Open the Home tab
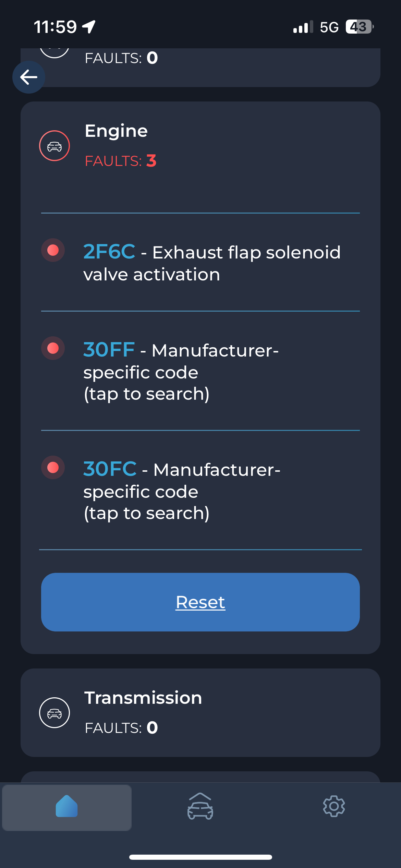The width and height of the screenshot is (401, 868). click(67, 807)
